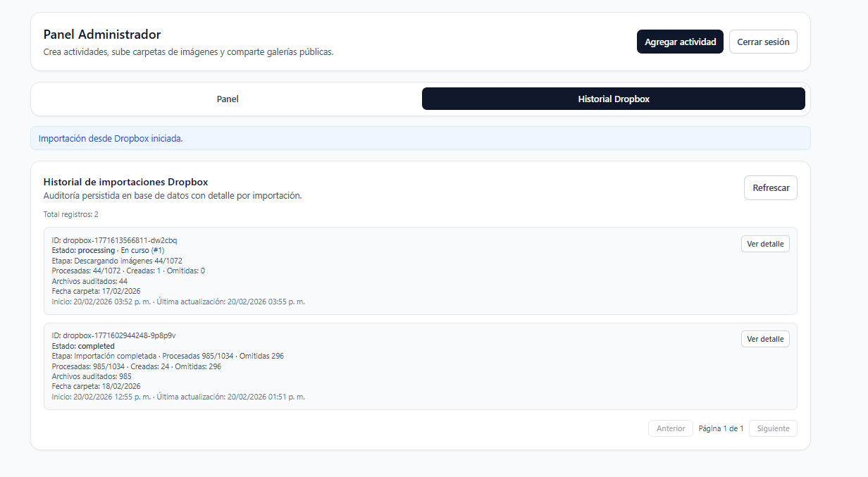Image resolution: width=868 pixels, height=477 pixels.
Task: Click the 'Etapa: Importación completada' line
Action: (168, 356)
